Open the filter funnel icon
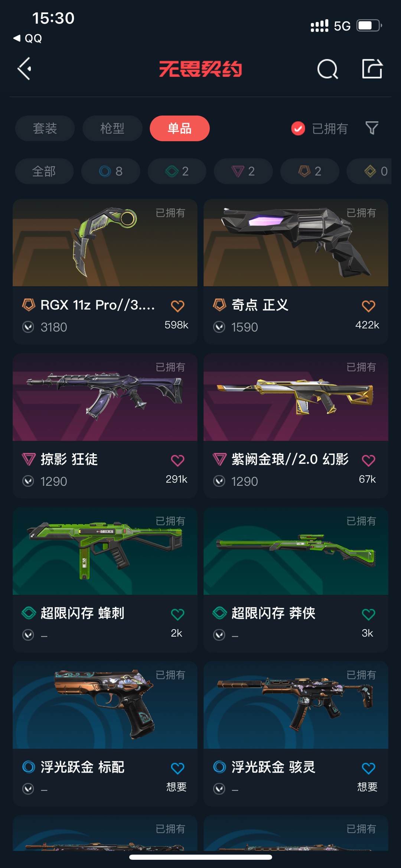The image size is (401, 868). [372, 128]
